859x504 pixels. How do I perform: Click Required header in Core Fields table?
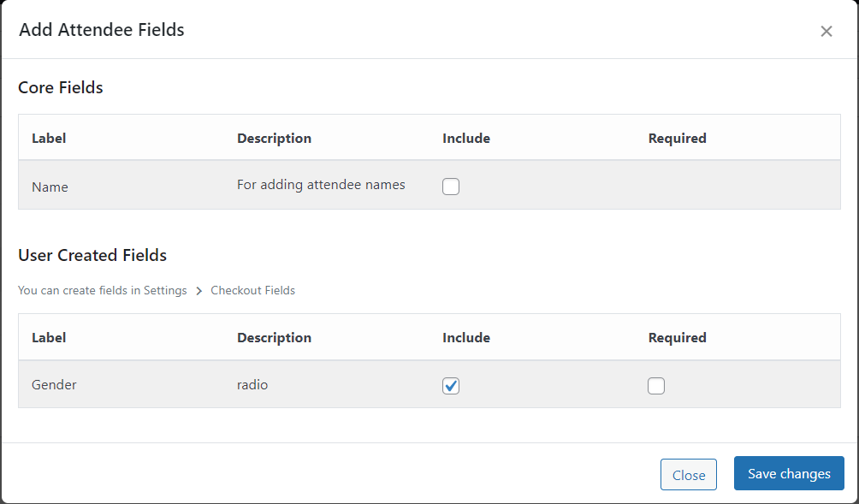[x=677, y=139]
